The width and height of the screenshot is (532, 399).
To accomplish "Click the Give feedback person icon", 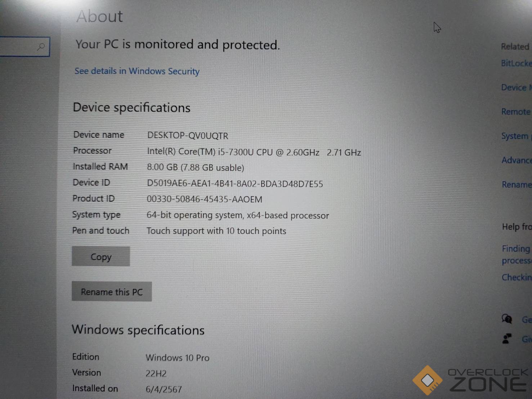I will [507, 339].
